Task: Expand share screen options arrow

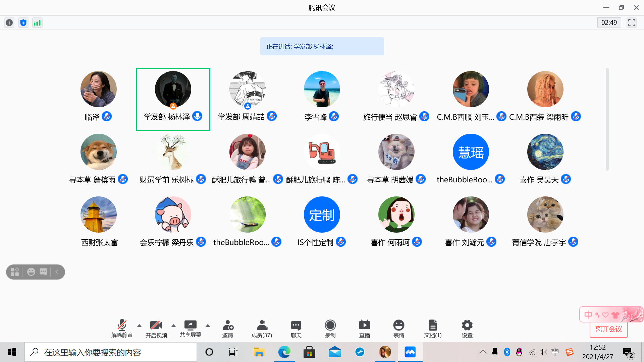Action: point(208,325)
